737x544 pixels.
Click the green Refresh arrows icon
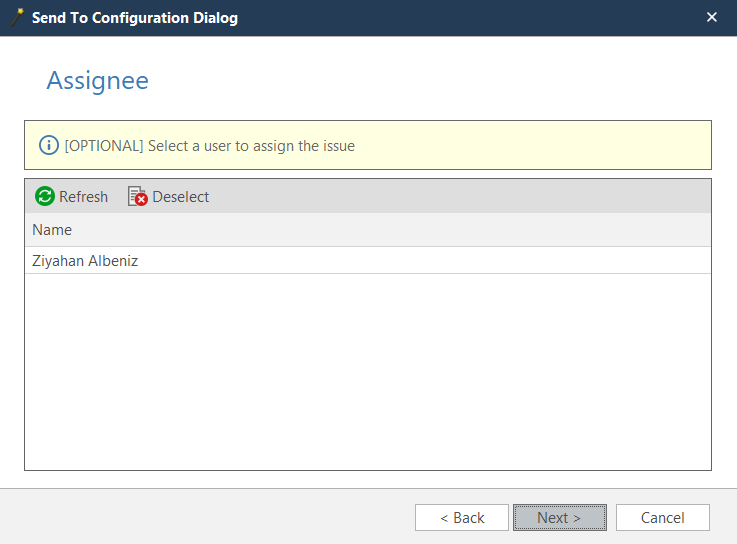pyautogui.click(x=45, y=197)
